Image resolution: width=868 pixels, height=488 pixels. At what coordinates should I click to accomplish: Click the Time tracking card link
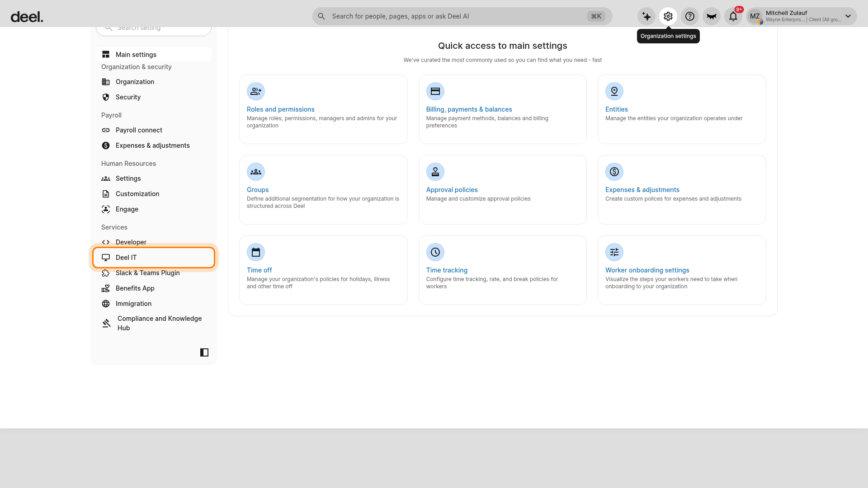click(x=447, y=270)
